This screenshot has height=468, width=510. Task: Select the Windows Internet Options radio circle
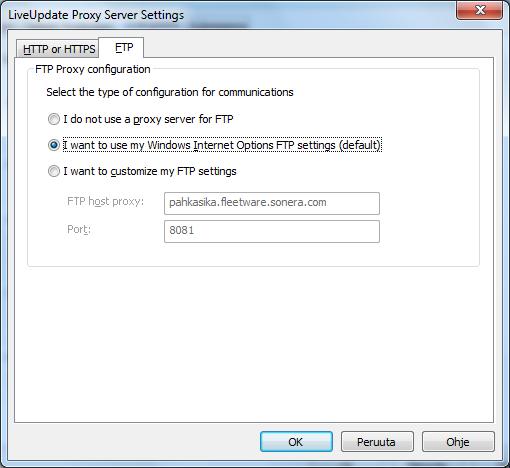54,145
